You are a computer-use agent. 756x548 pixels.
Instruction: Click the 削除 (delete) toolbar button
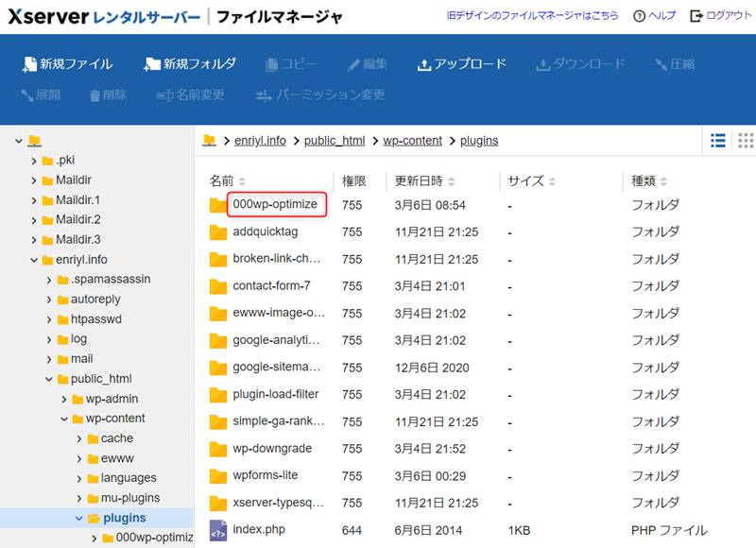click(x=108, y=94)
